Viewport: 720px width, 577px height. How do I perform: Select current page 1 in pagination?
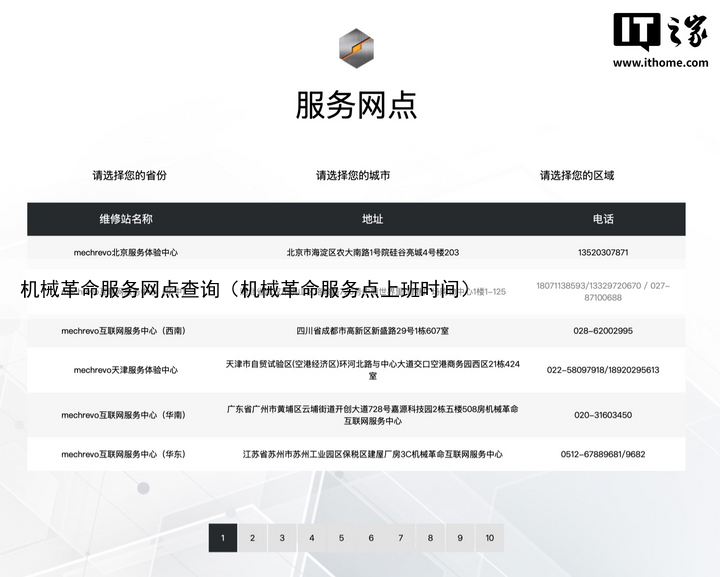(222, 538)
